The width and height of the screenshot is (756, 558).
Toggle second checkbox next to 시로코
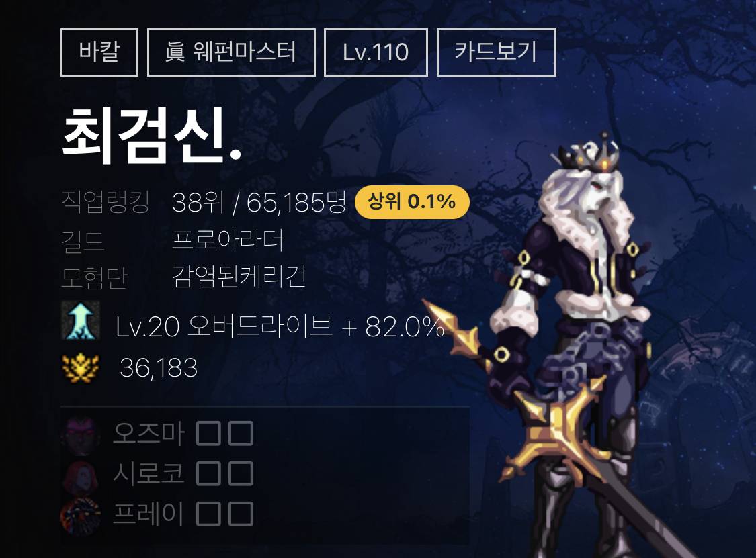pyautogui.click(x=241, y=473)
